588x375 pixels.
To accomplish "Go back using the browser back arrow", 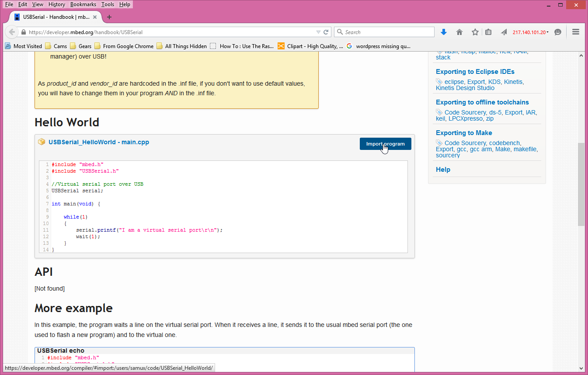I will coord(12,32).
